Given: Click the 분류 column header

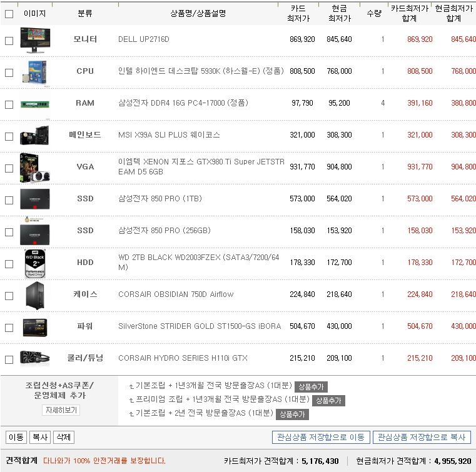Looking at the screenshot, I should coord(85,13).
